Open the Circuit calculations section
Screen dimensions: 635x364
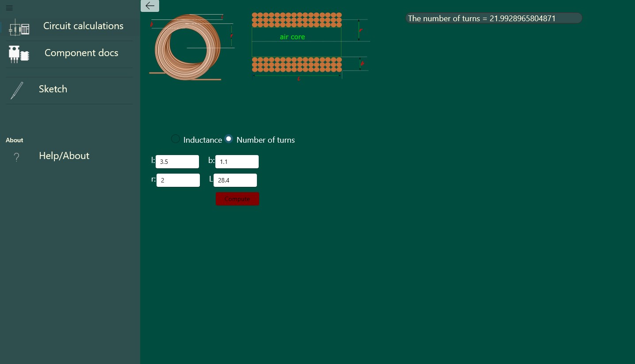[83, 26]
